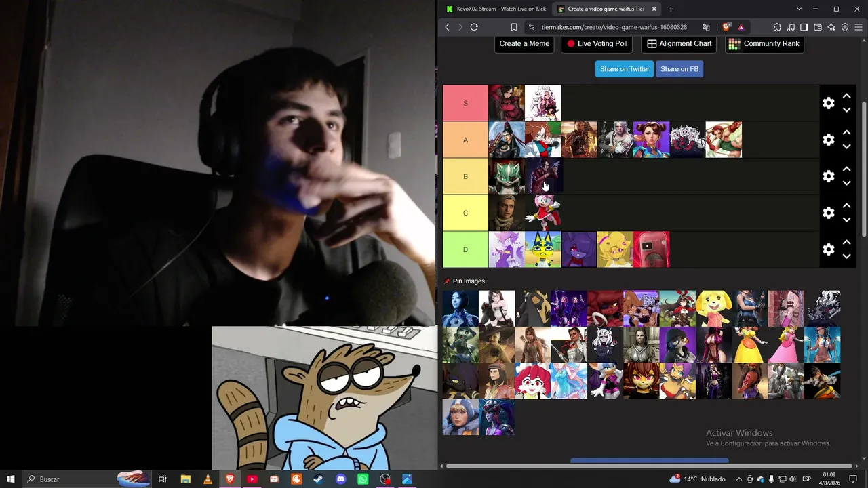Open settings gear for the C tier row
Screen dimensions: 868x488
[x=828, y=213]
